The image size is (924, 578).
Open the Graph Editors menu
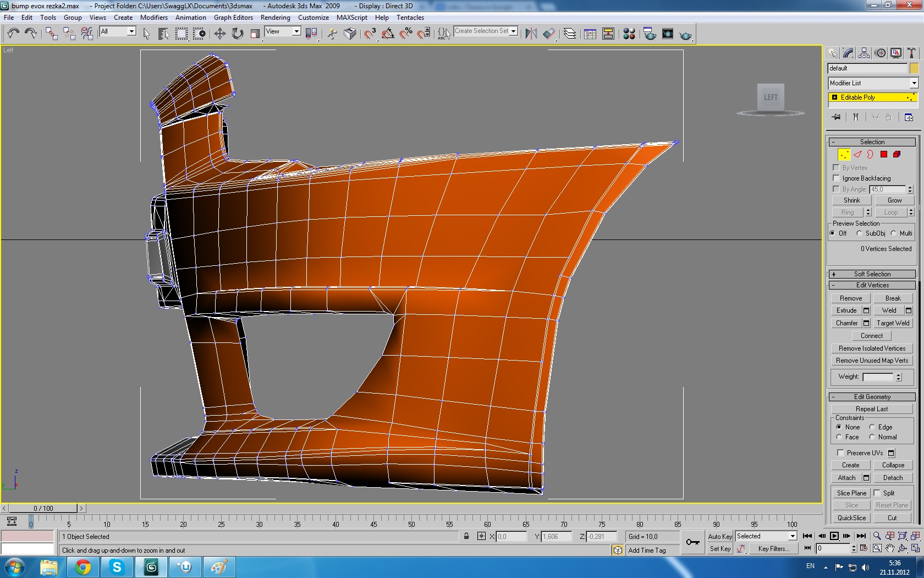233,18
